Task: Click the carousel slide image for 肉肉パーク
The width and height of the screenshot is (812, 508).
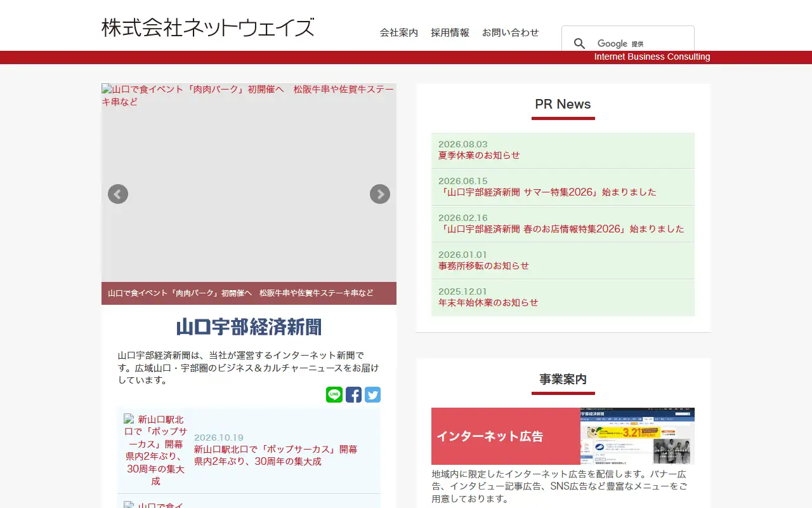Action: 249,183
